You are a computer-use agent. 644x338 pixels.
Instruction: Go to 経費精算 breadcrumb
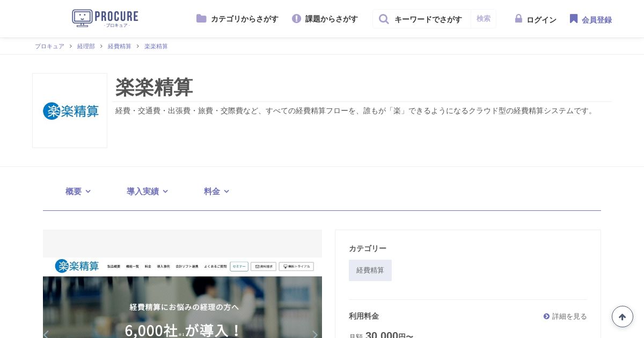coord(119,46)
